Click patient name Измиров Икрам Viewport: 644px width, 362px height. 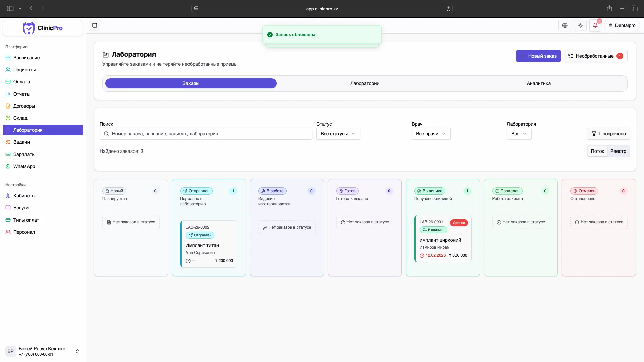point(434,247)
